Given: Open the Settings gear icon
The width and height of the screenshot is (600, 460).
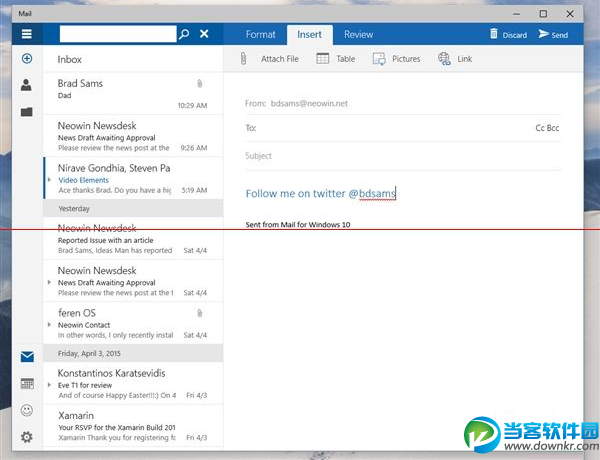Looking at the screenshot, I should tap(26, 437).
